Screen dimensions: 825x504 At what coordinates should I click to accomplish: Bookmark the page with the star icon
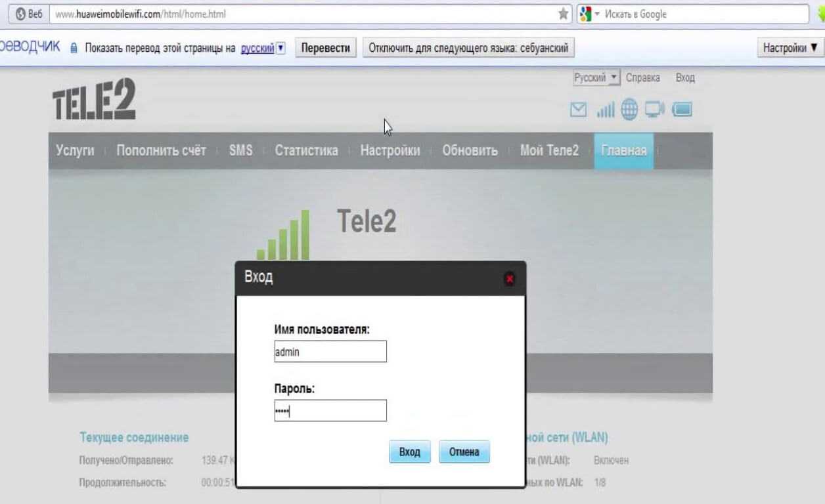(563, 14)
